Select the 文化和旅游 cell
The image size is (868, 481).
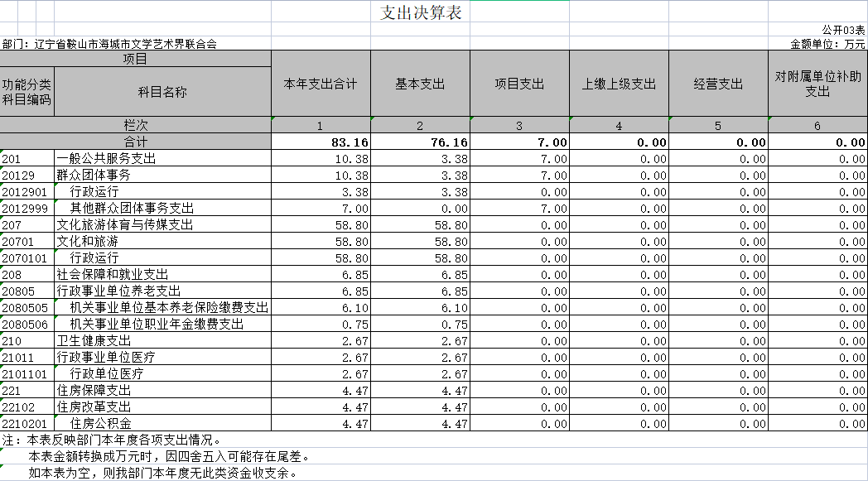coord(162,242)
